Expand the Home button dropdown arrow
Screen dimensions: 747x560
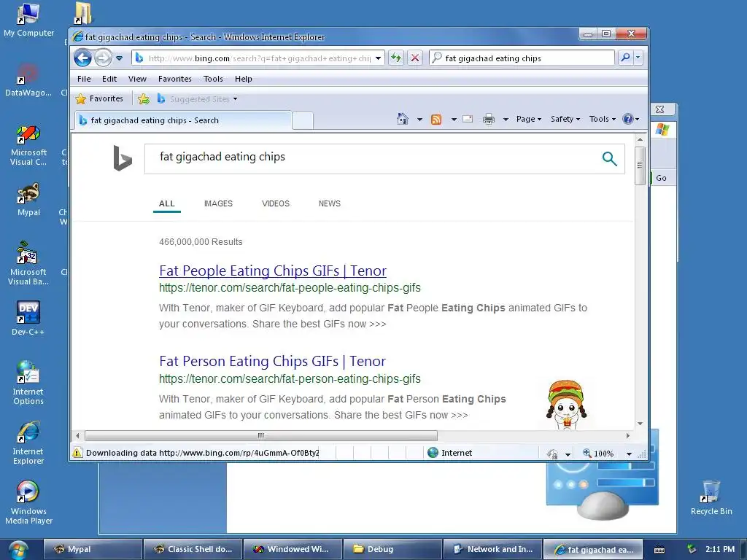[x=419, y=119]
